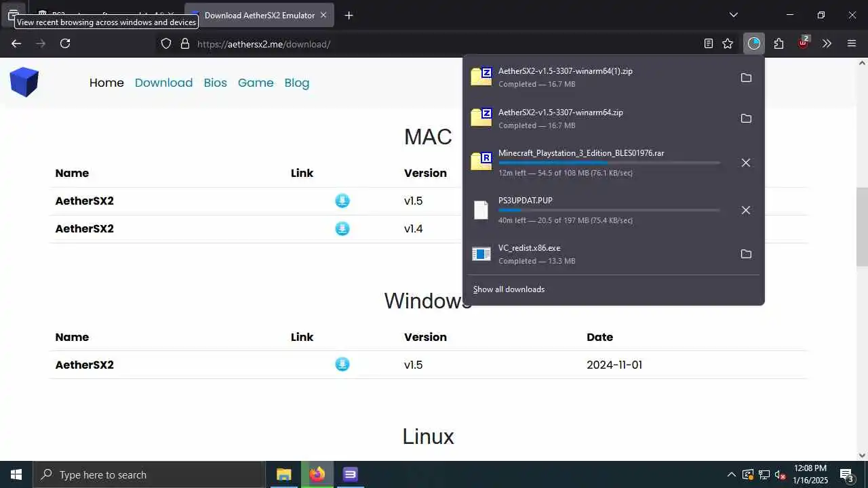Click the Linux section heading

[428, 436]
